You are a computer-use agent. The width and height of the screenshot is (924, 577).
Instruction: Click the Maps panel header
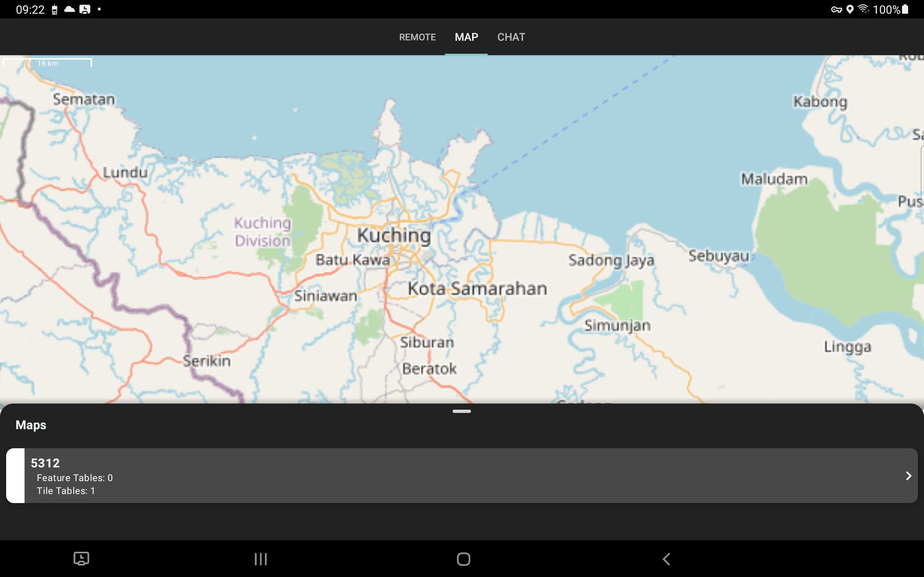(31, 425)
